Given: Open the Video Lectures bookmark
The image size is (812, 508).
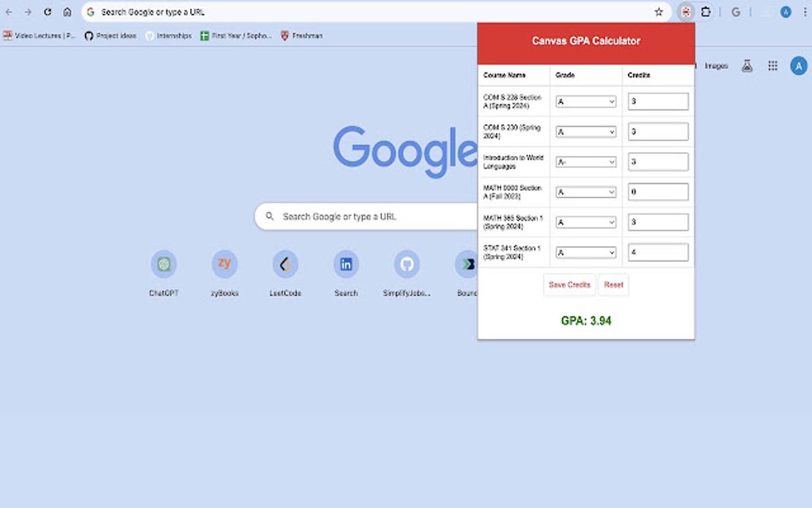Looking at the screenshot, I should pyautogui.click(x=38, y=36).
